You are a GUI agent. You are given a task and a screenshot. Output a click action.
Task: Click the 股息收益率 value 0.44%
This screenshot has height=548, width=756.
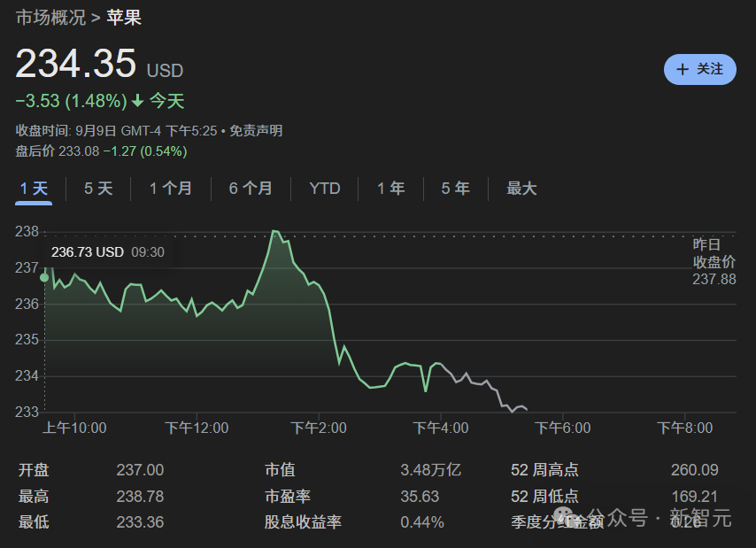pos(422,522)
